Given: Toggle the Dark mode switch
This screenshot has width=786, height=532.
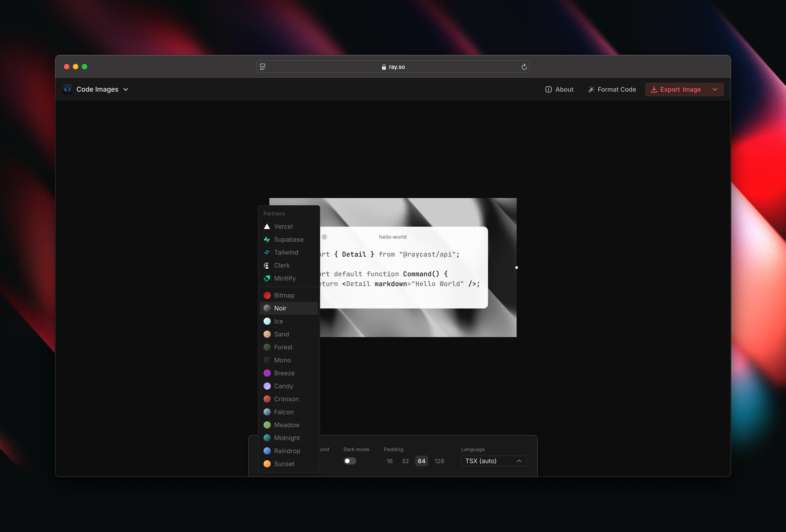Looking at the screenshot, I should click(350, 461).
